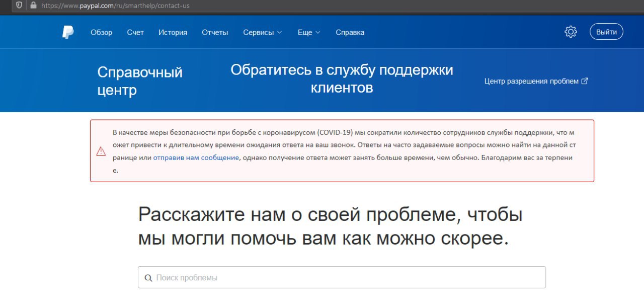Open the Справка menu item

(x=350, y=32)
